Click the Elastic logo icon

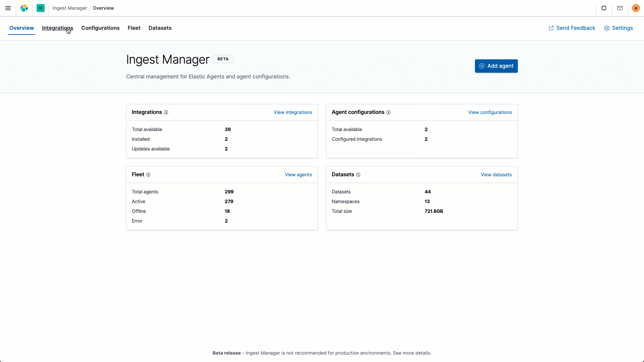click(x=24, y=8)
